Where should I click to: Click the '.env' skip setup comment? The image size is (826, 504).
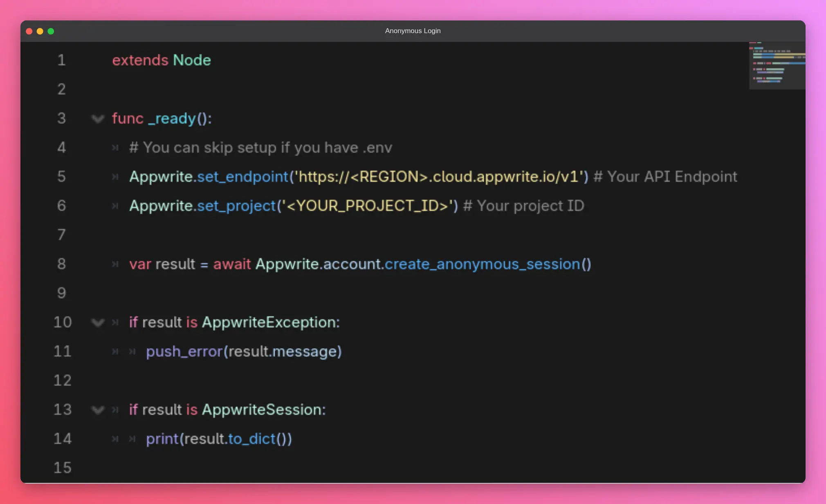(x=260, y=148)
